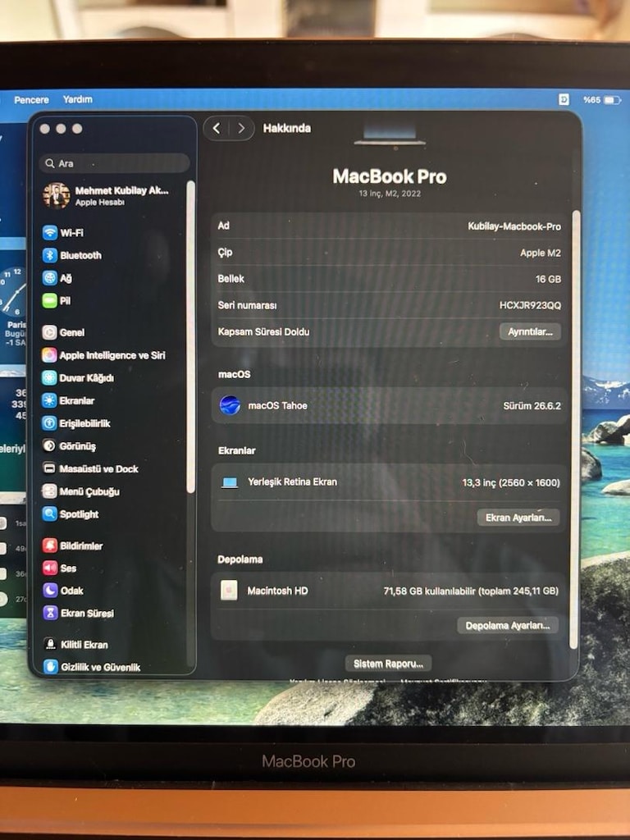Screen dimensions: 630x840
Task: Select the Genel gear icon
Action: tap(49, 333)
